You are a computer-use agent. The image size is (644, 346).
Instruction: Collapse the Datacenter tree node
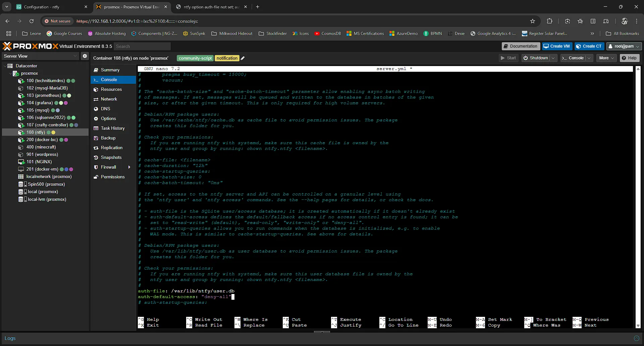click(5, 66)
